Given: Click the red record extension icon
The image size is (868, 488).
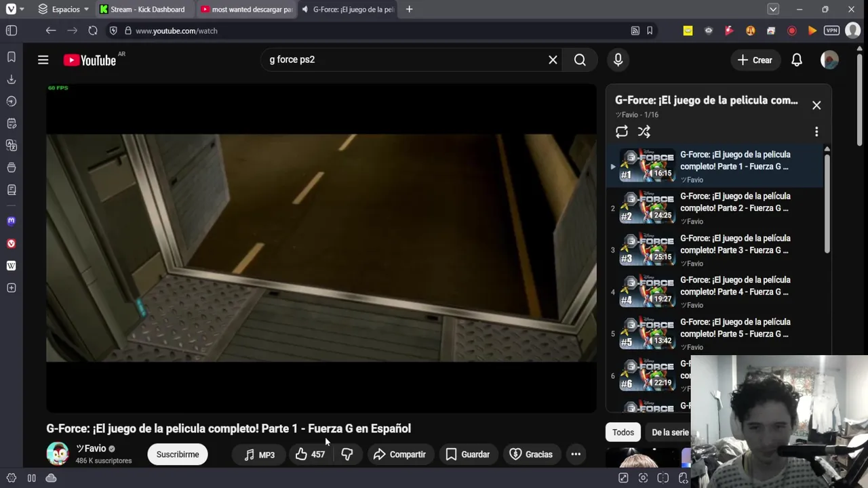Looking at the screenshot, I should click(791, 30).
